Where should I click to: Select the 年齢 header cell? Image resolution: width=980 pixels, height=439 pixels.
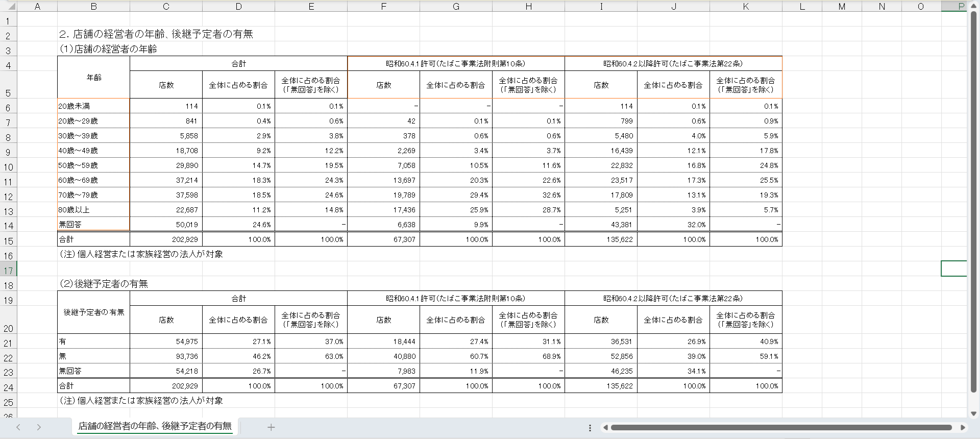94,78
